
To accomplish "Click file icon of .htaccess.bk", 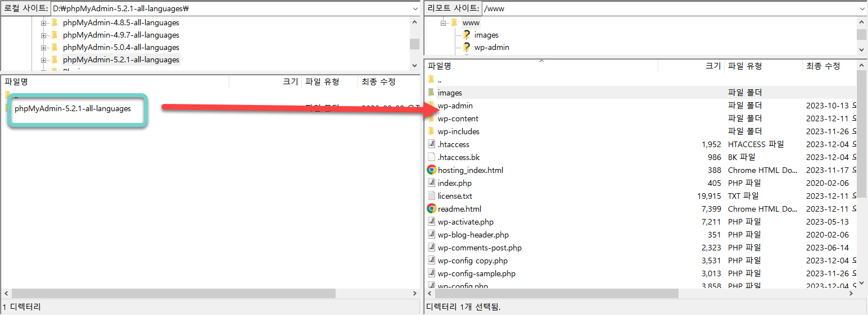I will click(431, 157).
